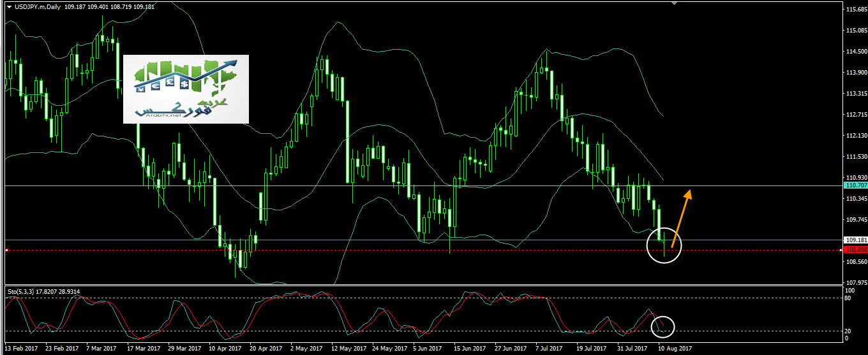Image resolution: width=868 pixels, height=355 pixels.
Task: Click stochastic scale value 100
Action: pos(851,290)
